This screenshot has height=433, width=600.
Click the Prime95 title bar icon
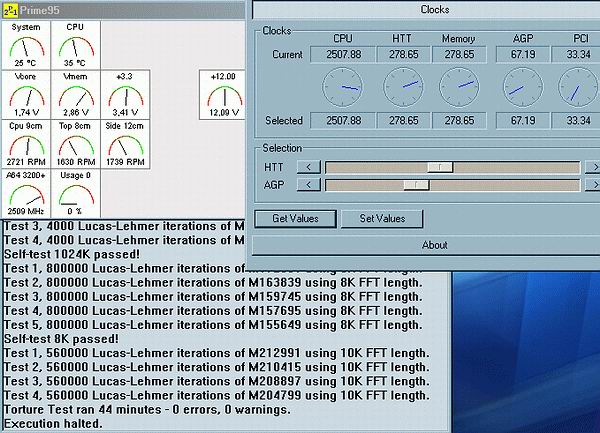pyautogui.click(x=10, y=10)
